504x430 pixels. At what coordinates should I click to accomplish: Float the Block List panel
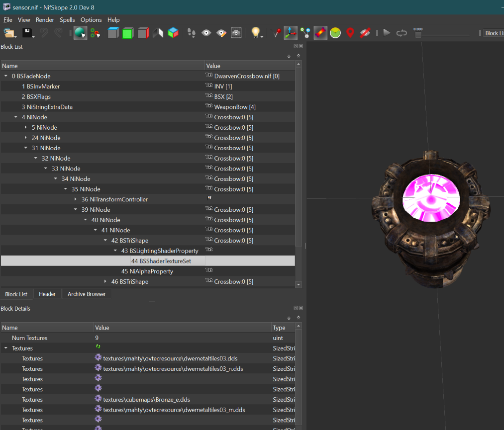pyautogui.click(x=296, y=46)
